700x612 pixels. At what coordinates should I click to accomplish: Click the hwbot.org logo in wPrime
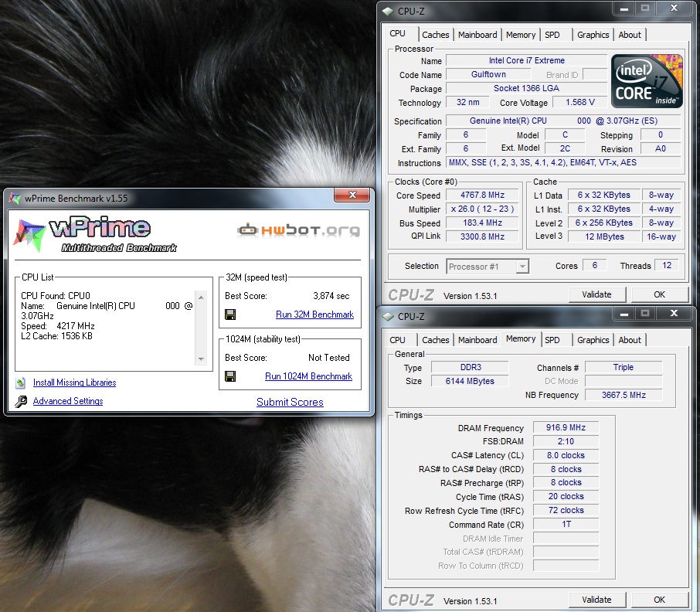click(x=299, y=230)
